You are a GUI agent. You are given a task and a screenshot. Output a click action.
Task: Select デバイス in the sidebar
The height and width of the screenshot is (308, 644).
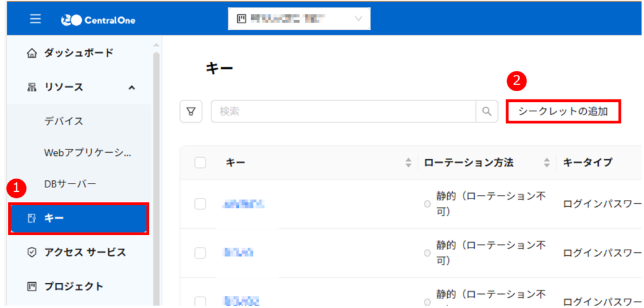pyautogui.click(x=64, y=121)
